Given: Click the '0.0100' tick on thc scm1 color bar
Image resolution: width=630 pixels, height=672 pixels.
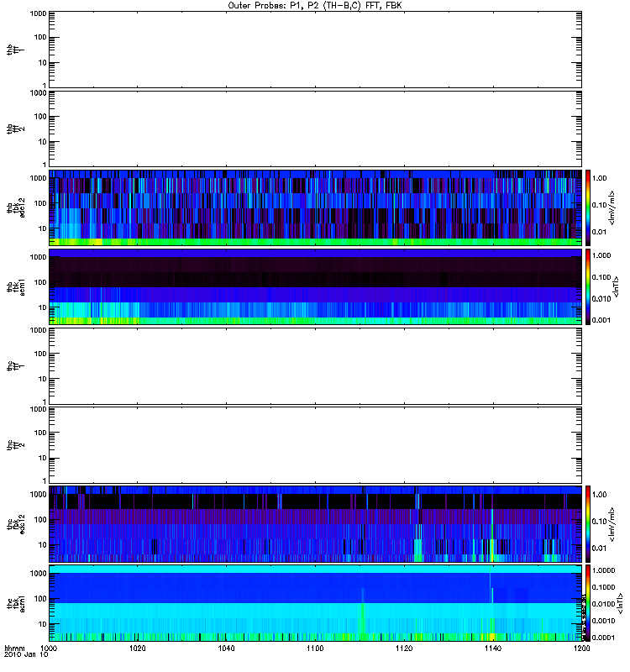Looking at the screenshot, I should 603,604.
